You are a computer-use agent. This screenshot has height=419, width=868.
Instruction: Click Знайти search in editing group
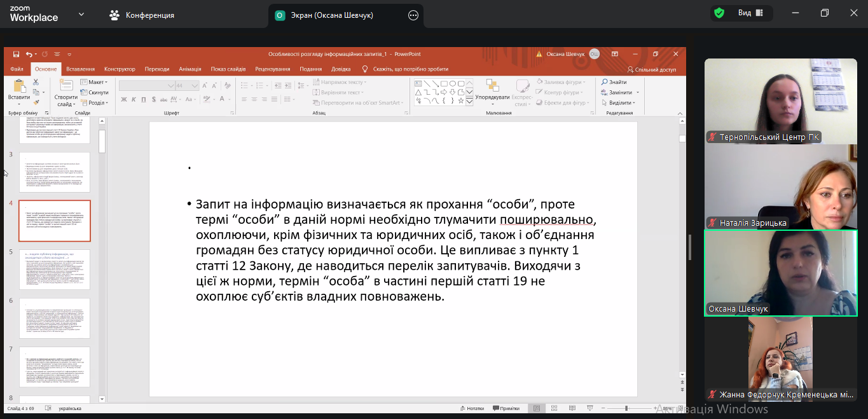point(614,82)
